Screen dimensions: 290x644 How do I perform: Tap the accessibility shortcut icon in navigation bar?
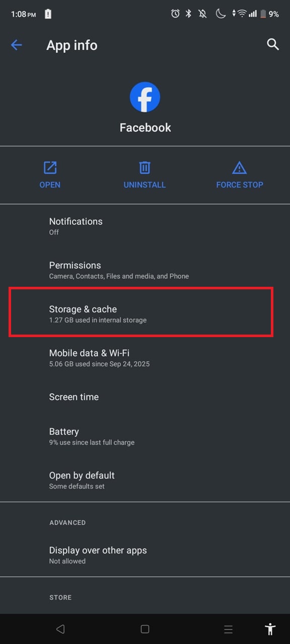270,629
